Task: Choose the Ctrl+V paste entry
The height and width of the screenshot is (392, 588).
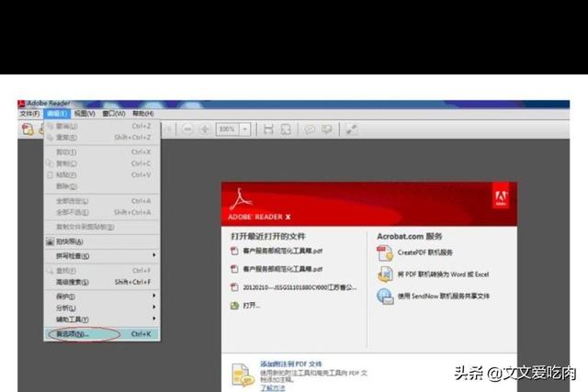Action: [x=102, y=175]
